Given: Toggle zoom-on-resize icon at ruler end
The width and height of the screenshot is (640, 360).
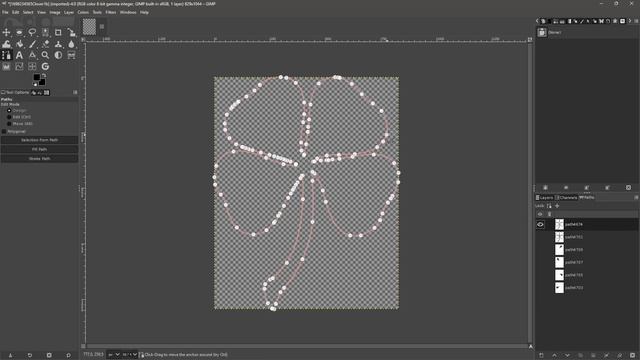Looking at the screenshot, I should [x=530, y=40].
